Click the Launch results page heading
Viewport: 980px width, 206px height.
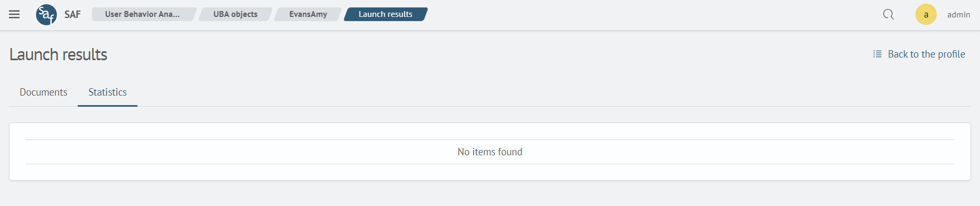coord(58,54)
